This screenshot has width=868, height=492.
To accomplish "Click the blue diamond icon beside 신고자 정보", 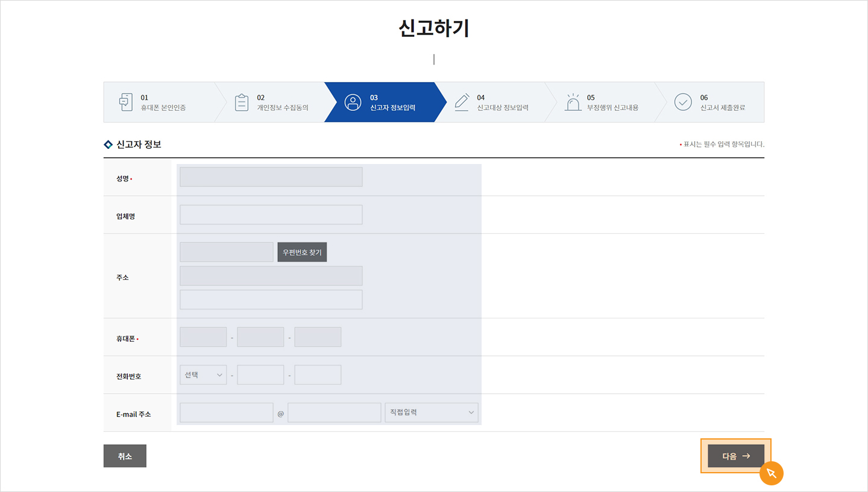I will [x=108, y=144].
